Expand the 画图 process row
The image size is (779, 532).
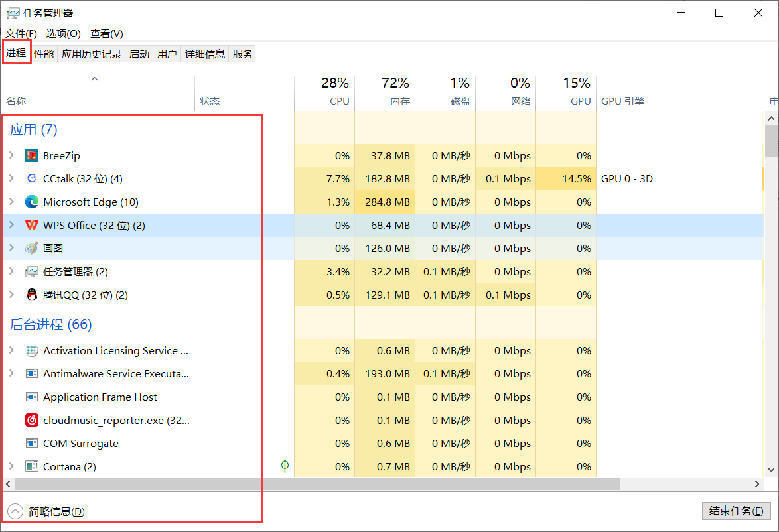11,248
